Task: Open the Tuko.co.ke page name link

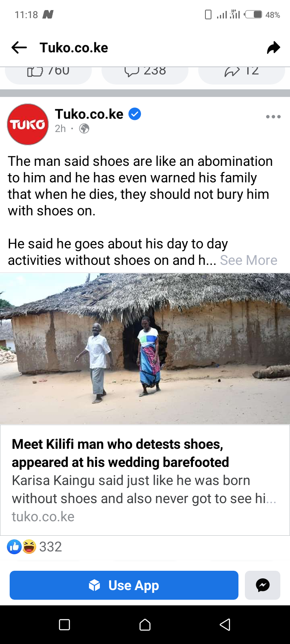Action: coord(89,114)
